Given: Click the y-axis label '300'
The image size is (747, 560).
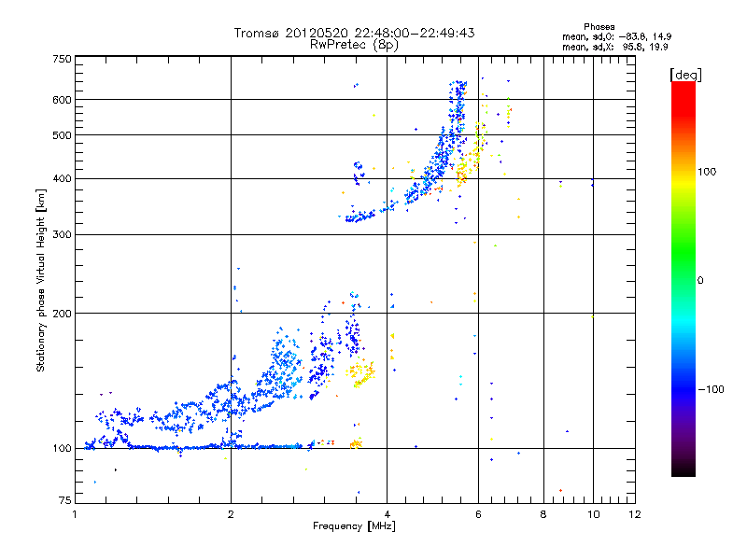Looking at the screenshot, I should (x=62, y=235).
